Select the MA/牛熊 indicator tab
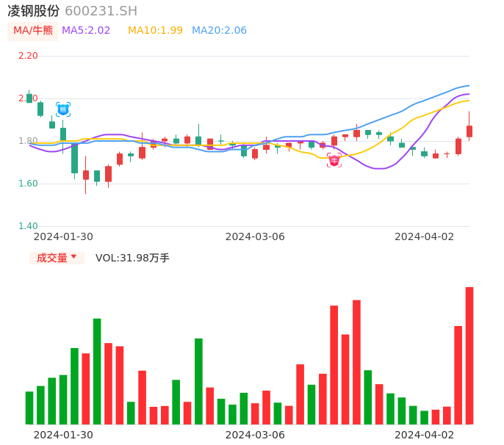This screenshot has width=504, height=445. coord(33,30)
